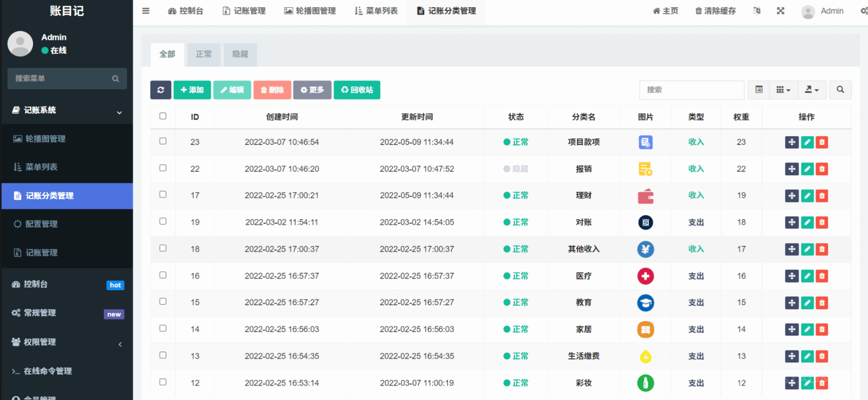Click the green edit pencil for row 22
The width and height of the screenshot is (868, 400).
coord(807,169)
